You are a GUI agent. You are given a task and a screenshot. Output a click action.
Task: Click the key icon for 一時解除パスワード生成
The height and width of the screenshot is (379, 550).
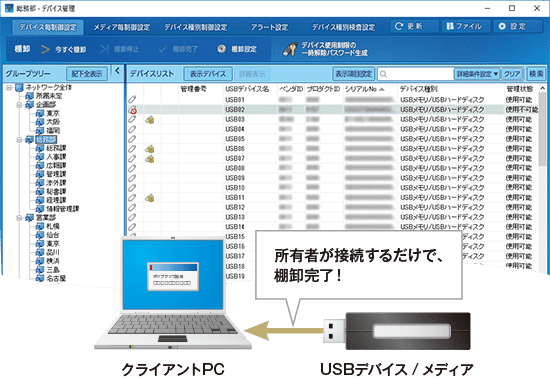pyautogui.click(x=290, y=49)
